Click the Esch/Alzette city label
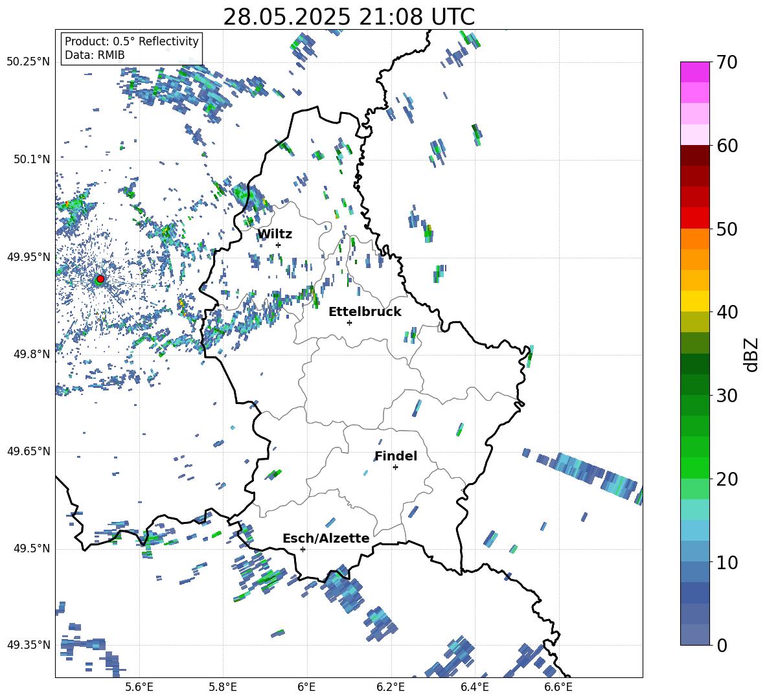The image size is (767, 700). pos(326,538)
